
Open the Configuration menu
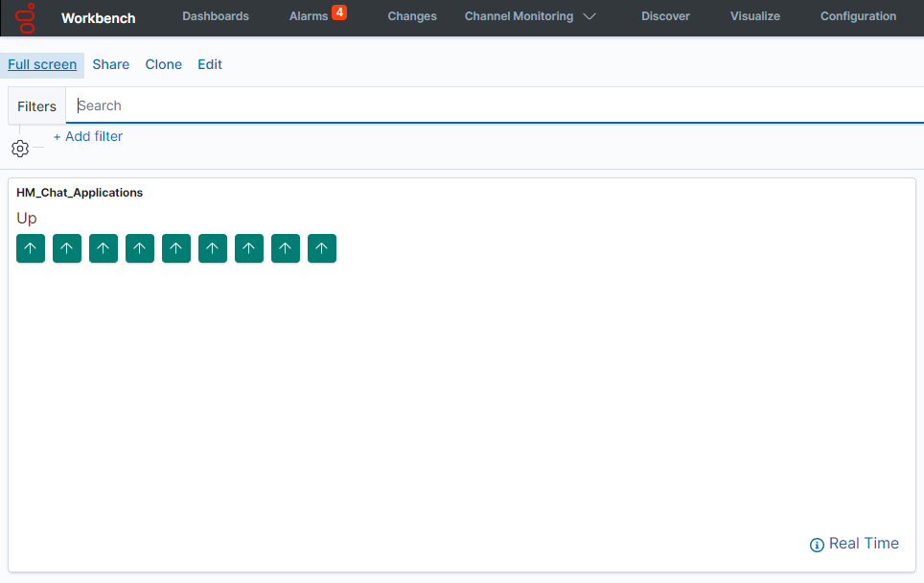click(x=858, y=16)
